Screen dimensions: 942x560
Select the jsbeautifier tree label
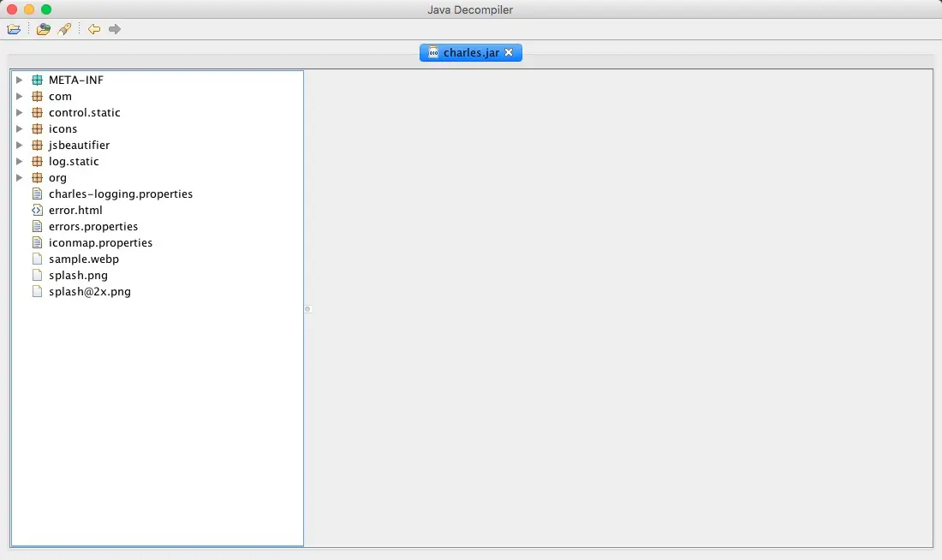[80, 145]
